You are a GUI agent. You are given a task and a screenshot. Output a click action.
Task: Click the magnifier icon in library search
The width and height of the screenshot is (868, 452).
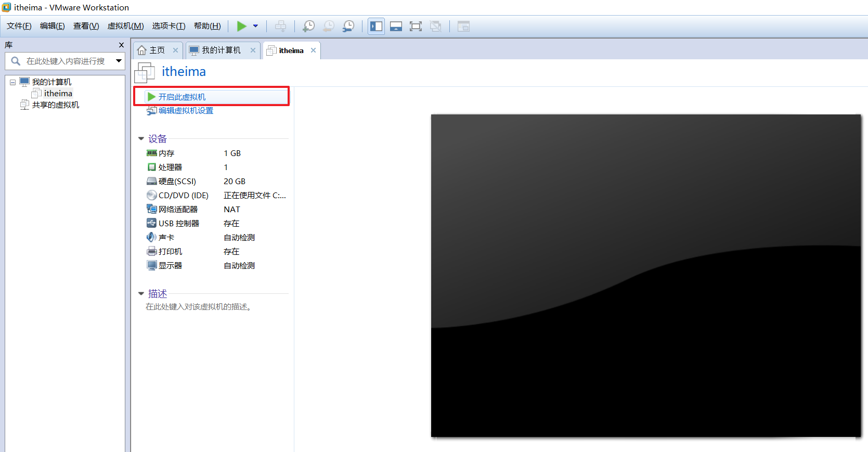coord(16,61)
